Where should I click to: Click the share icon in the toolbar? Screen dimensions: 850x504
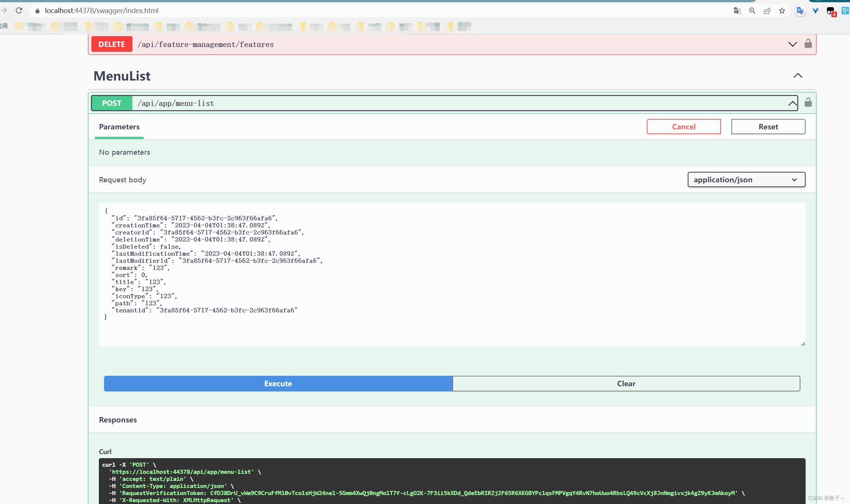(767, 10)
